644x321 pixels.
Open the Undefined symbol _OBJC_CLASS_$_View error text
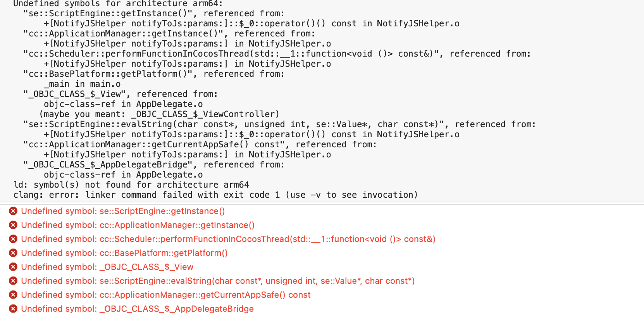click(x=107, y=267)
